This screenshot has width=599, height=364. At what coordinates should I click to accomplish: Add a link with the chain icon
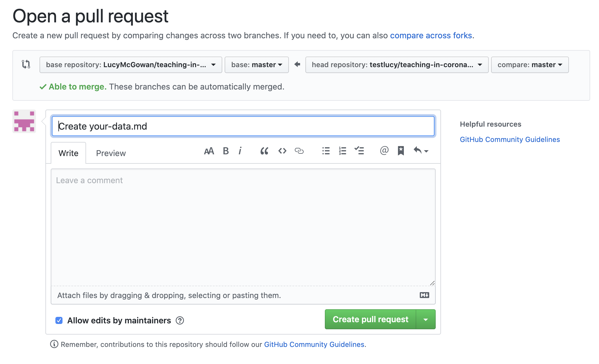tap(299, 151)
